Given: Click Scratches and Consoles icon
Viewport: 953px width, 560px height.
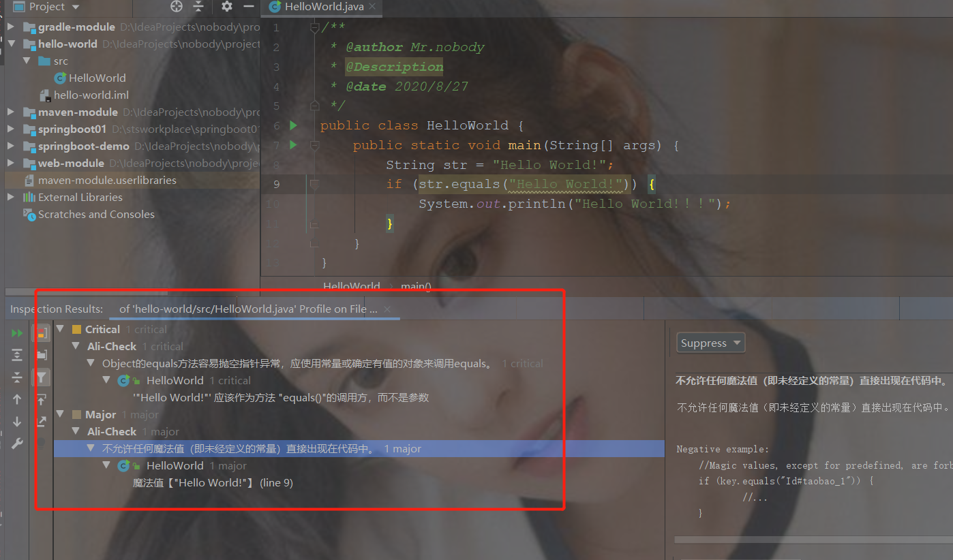Looking at the screenshot, I should point(29,215).
